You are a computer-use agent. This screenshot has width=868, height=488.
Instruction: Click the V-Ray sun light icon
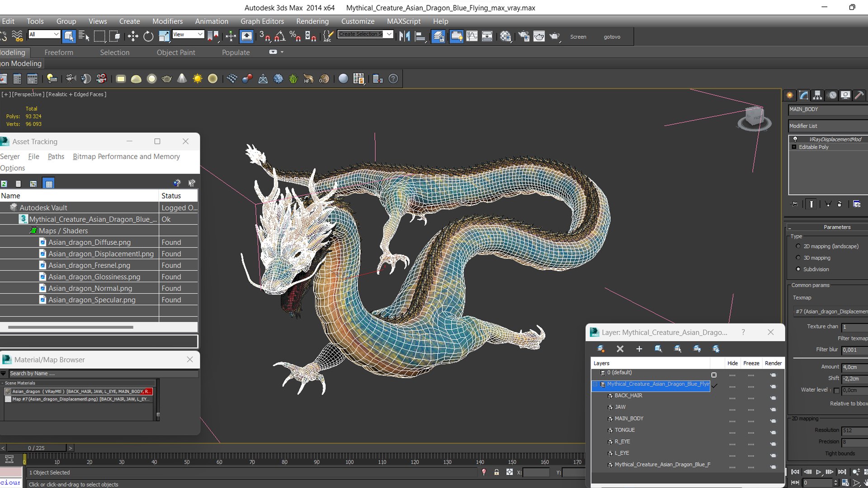pyautogui.click(x=197, y=79)
